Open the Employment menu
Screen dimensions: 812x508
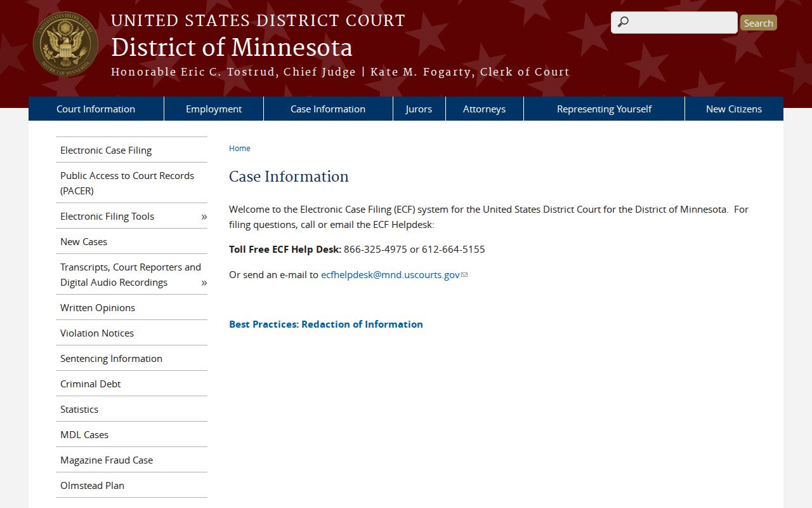click(214, 109)
